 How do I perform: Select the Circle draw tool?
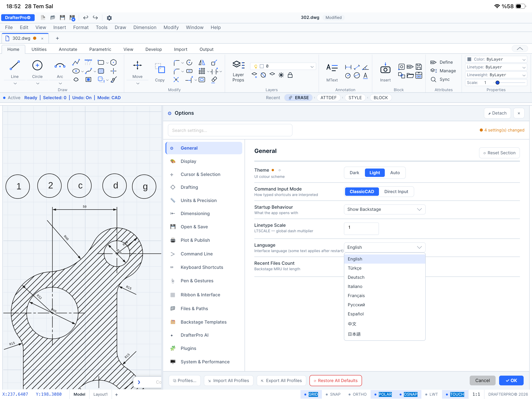37,69
